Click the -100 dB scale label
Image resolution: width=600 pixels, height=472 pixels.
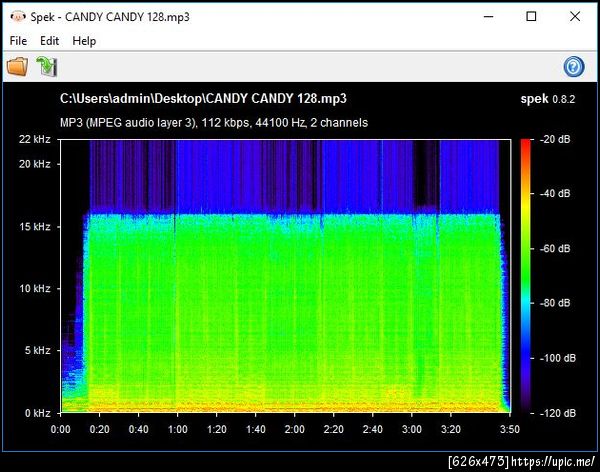point(558,358)
